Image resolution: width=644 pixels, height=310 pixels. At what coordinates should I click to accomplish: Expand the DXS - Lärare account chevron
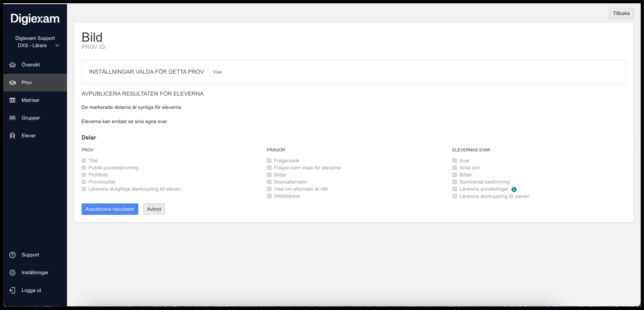click(57, 46)
